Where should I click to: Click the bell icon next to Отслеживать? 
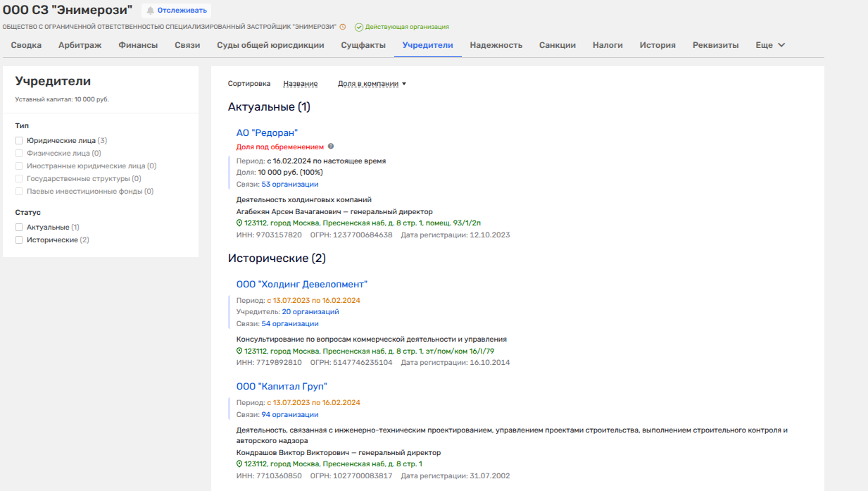(150, 11)
